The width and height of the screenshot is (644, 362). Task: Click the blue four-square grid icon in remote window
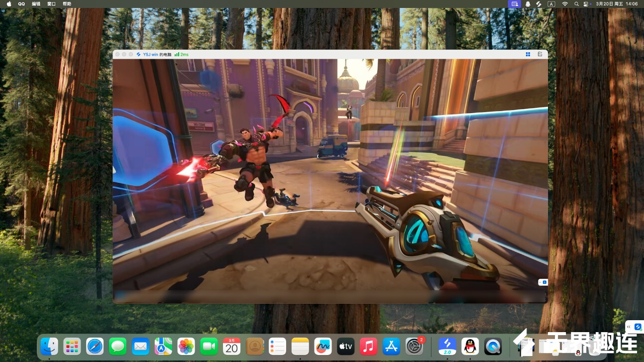528,54
